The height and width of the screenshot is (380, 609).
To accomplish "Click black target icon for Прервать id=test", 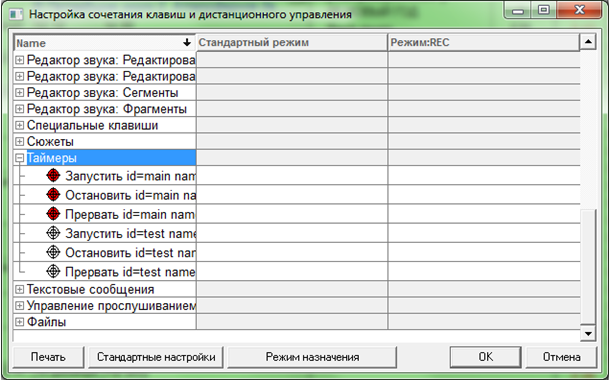I will point(53,271).
